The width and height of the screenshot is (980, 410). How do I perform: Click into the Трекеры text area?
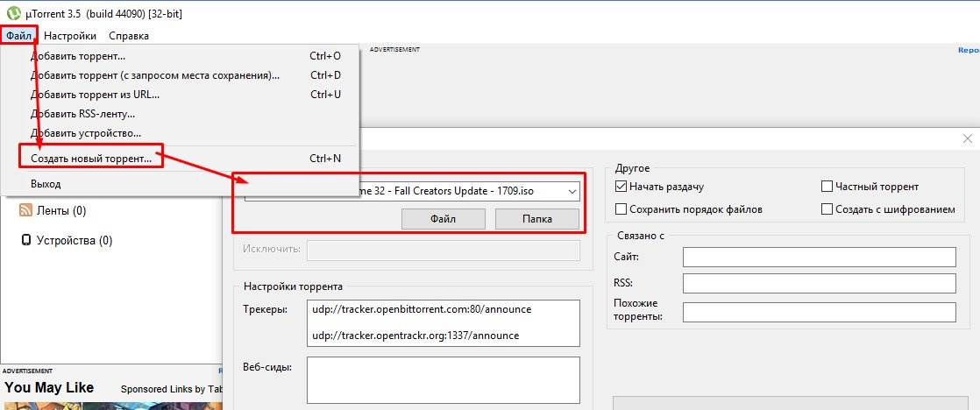coord(444,323)
